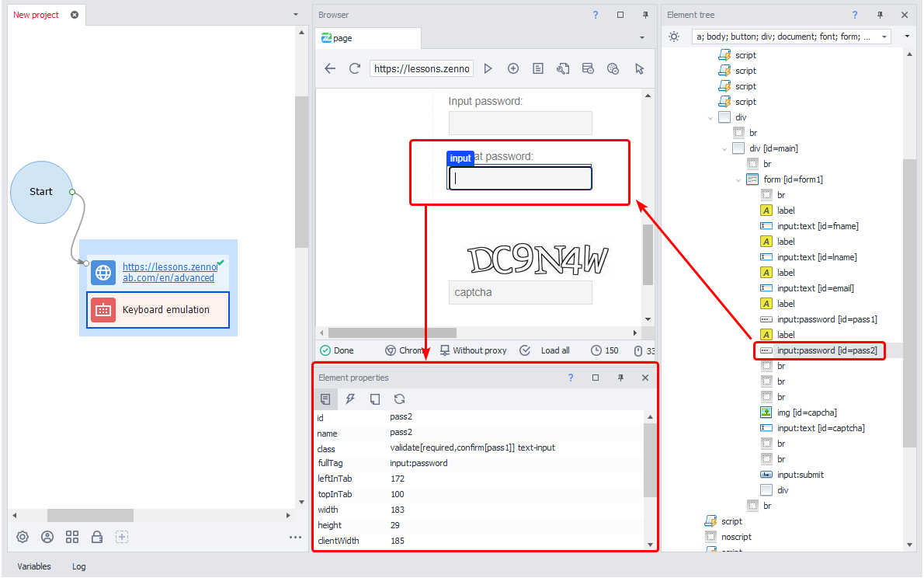
Task: Click the lightning bolt icon in Element properties
Action: 350,399
